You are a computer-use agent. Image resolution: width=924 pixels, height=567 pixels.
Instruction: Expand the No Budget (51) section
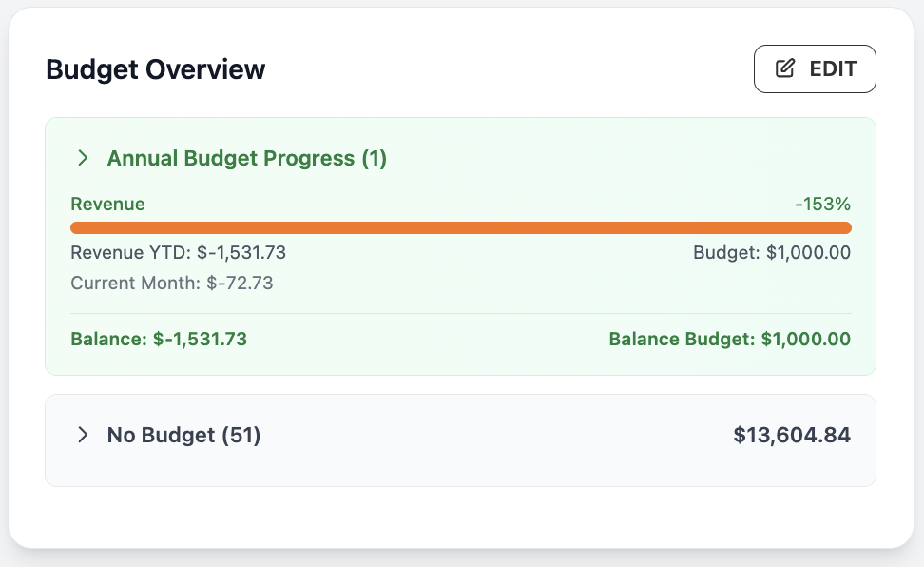tap(183, 435)
